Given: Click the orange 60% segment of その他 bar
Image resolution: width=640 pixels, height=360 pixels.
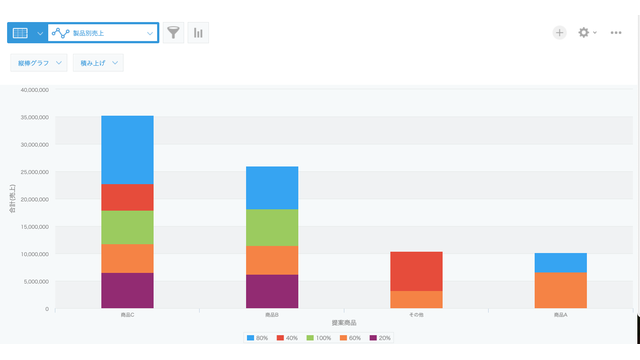Looking at the screenshot, I should coord(416,300).
